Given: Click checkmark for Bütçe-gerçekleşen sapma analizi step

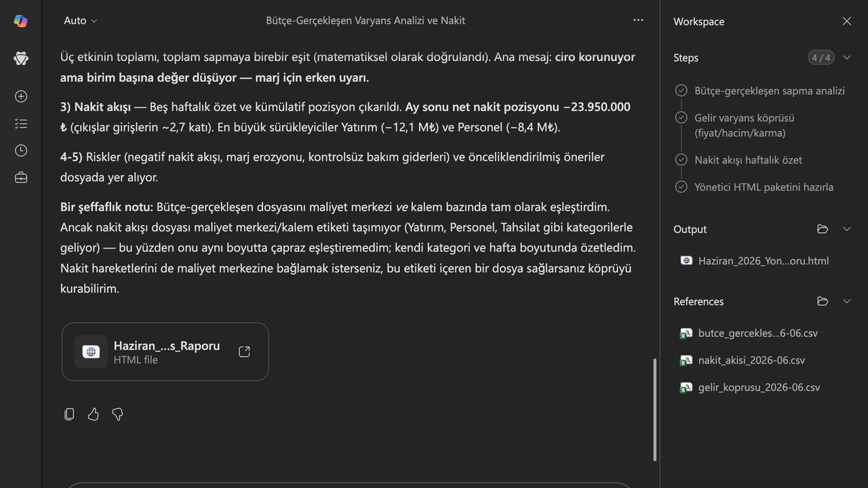Looking at the screenshot, I should pos(682,90).
